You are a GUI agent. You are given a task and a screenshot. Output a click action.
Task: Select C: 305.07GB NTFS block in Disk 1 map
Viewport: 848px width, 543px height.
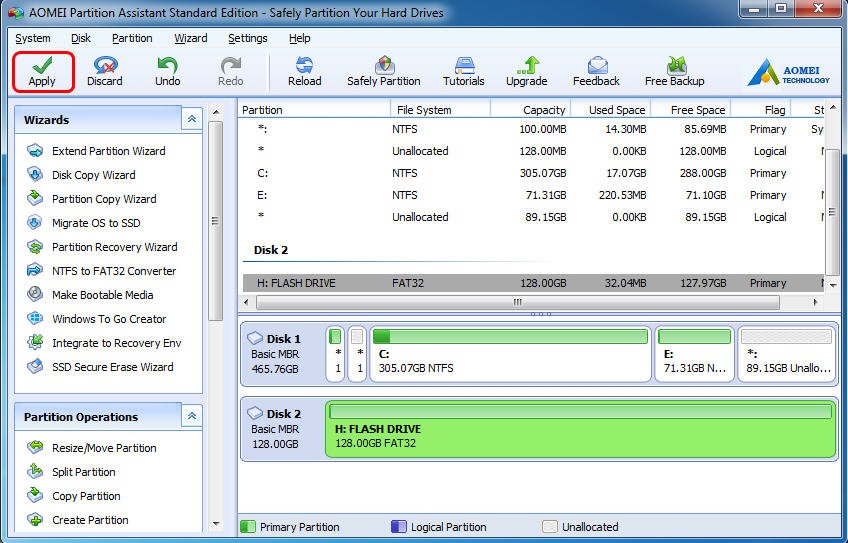pyautogui.click(x=511, y=354)
